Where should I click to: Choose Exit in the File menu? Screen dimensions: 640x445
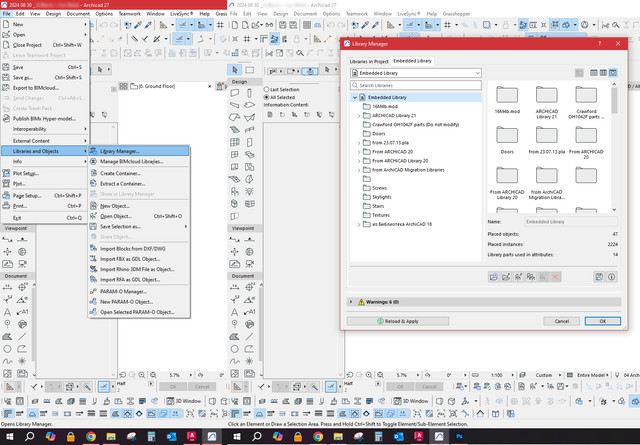coord(45,218)
